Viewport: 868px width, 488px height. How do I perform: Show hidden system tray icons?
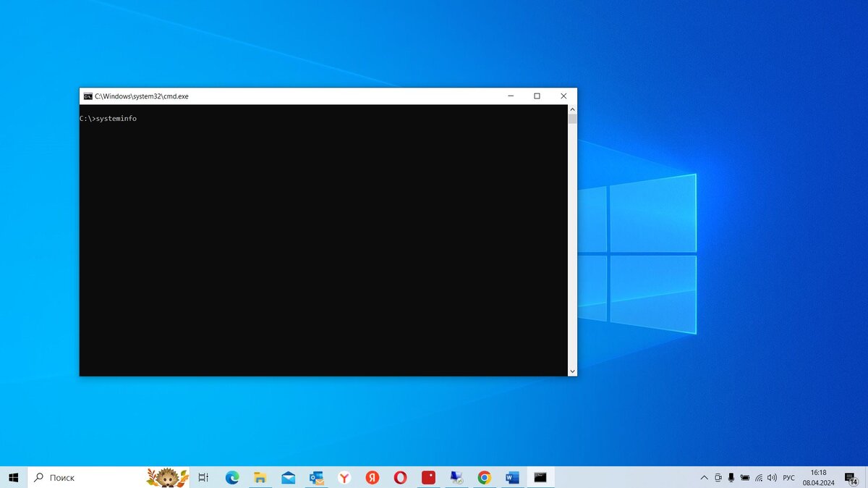(705, 478)
